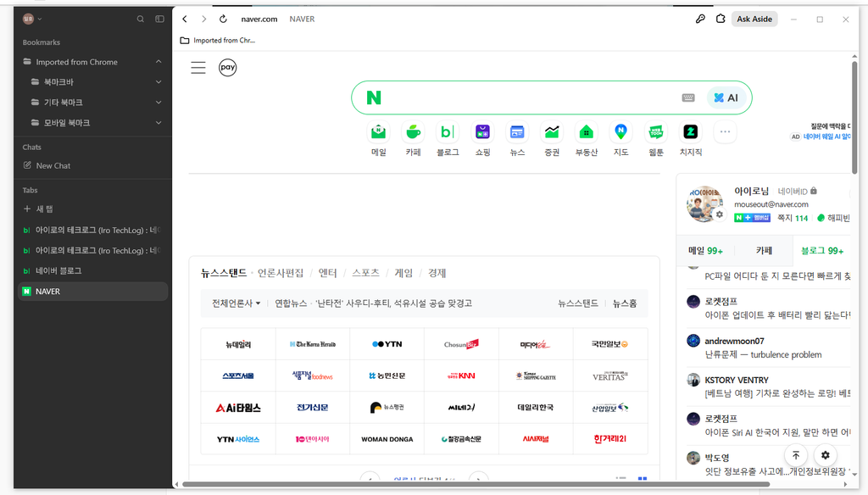Open the profile avatar dropdown in sidebar

tap(32, 19)
